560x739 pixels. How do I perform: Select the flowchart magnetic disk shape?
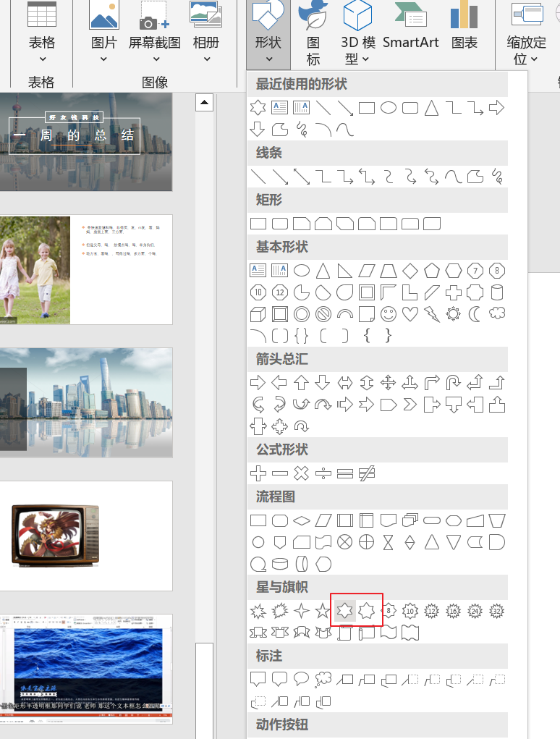[x=280, y=564]
